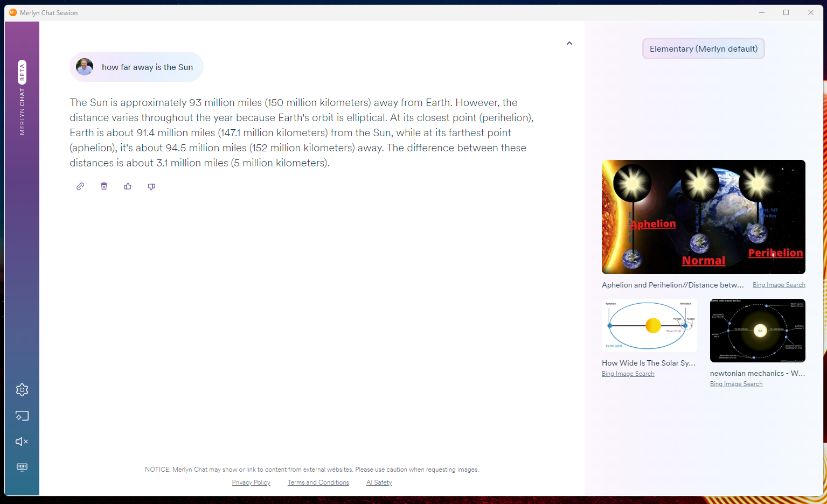Open Merlyn settings with the gear icon
The height and width of the screenshot is (504, 827).
coord(22,390)
